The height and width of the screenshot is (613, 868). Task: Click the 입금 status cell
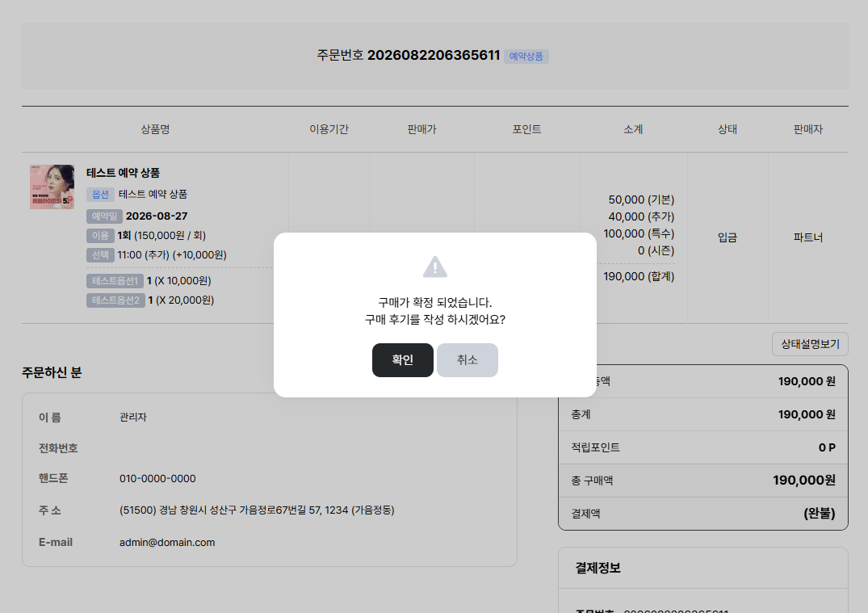coord(728,237)
